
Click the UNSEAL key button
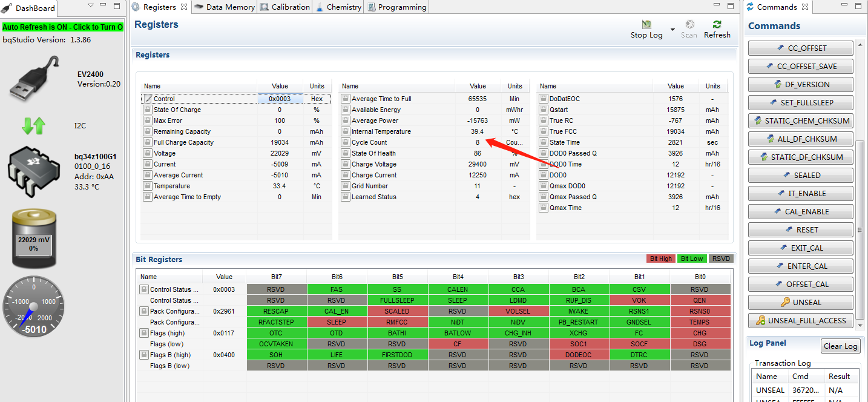[x=801, y=302]
